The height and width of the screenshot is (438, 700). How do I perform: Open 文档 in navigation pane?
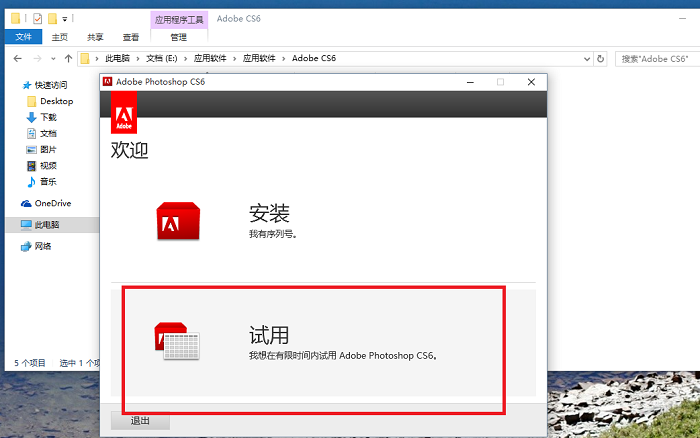pyautogui.click(x=48, y=133)
